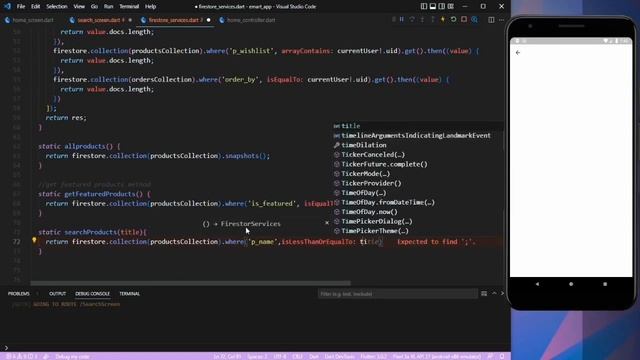The image size is (640, 360).
Task: Select TickerMode(…) suggestion
Action: coord(418,173)
